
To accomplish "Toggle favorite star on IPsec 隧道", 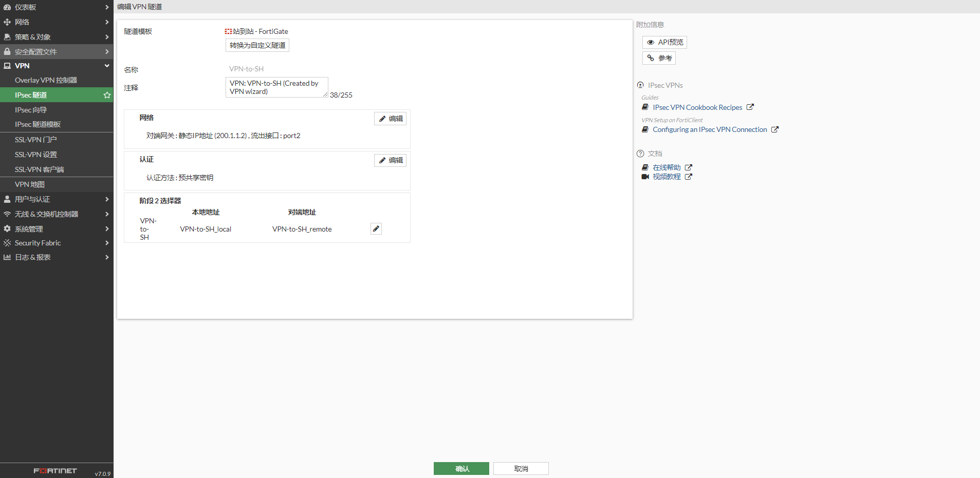I will (107, 95).
